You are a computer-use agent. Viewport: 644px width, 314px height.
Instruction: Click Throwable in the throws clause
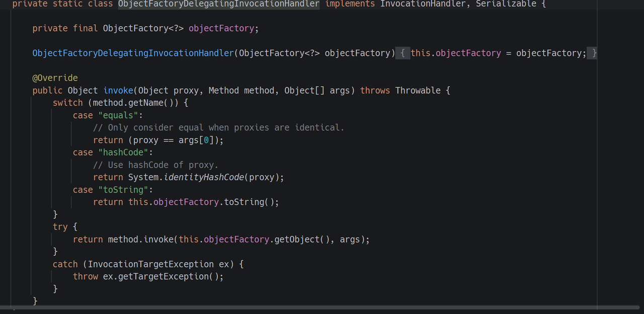[x=418, y=91]
